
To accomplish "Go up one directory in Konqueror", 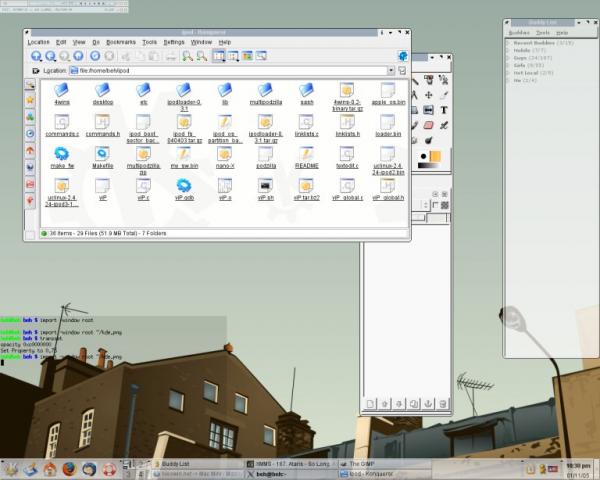I will tap(36, 56).
